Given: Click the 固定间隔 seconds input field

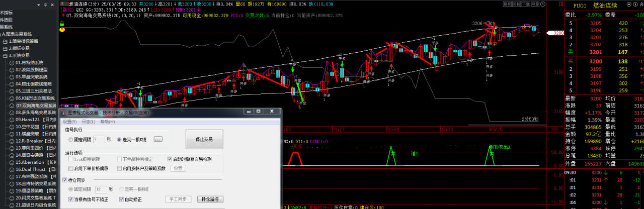Looking at the screenshot, I should (x=99, y=139).
